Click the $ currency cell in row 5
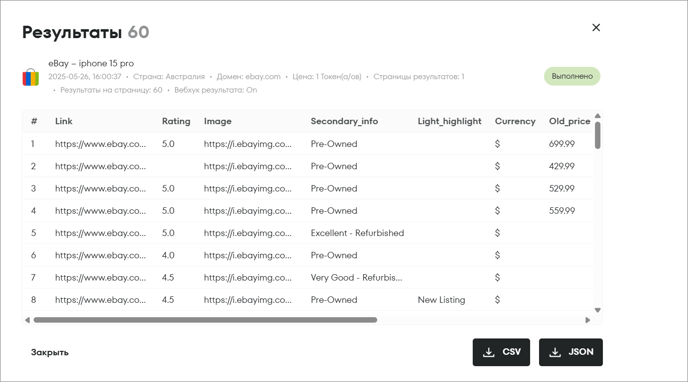 [497, 233]
